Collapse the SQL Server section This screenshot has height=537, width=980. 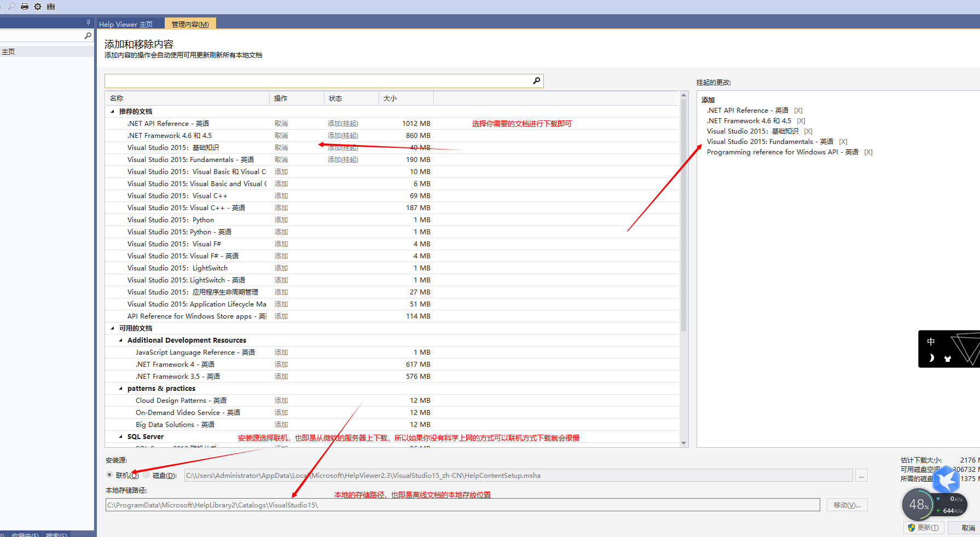120,436
